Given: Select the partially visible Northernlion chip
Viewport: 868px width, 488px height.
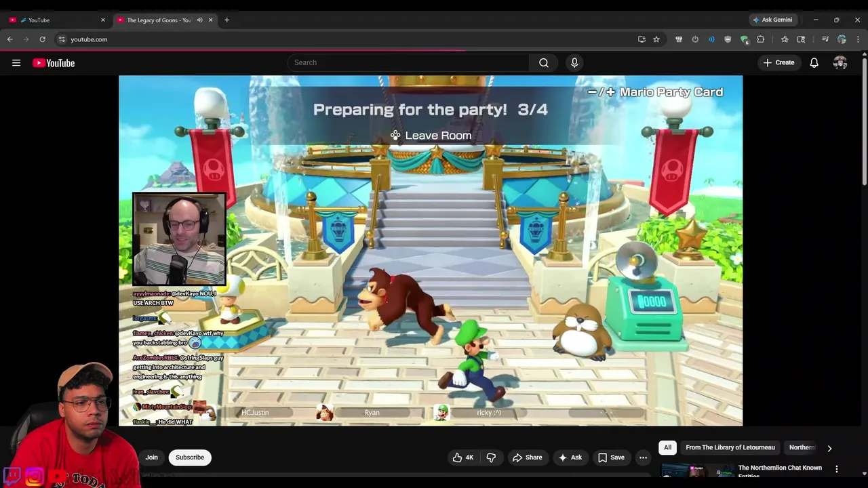Looking at the screenshot, I should [802, 447].
